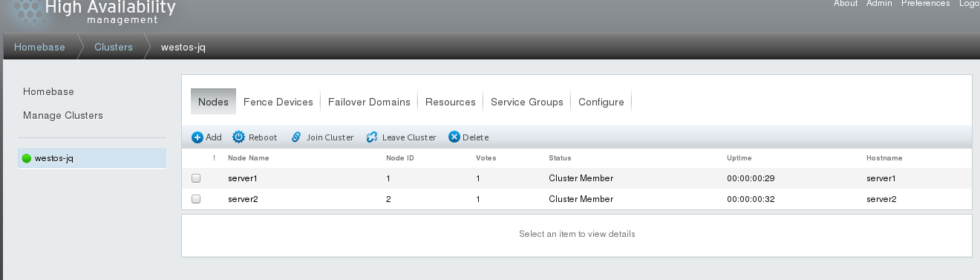Click the Delete X icon

[454, 137]
